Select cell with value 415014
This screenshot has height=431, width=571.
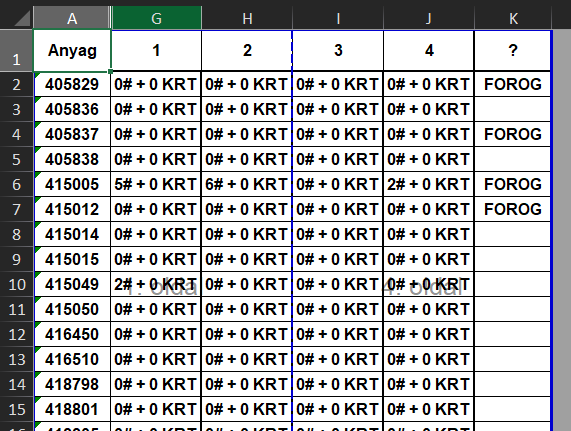point(72,234)
